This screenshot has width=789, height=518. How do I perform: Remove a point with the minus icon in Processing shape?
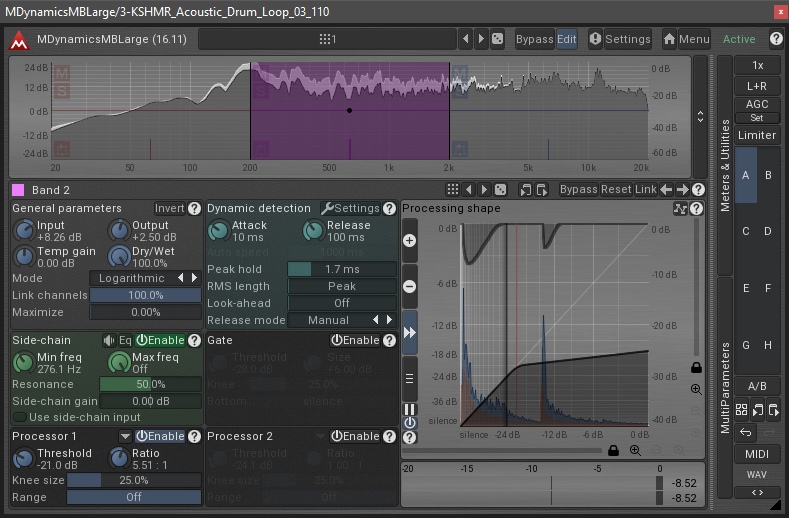coord(410,286)
